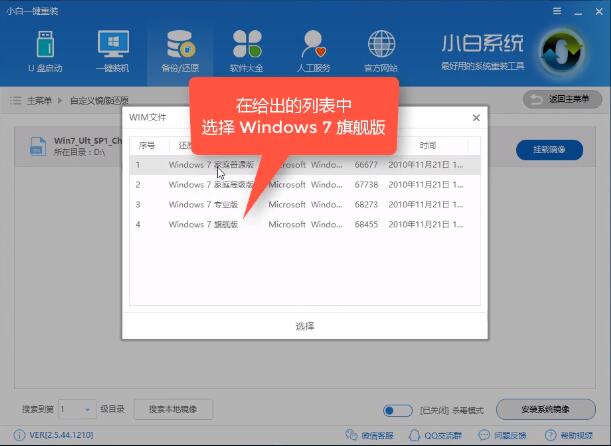The width and height of the screenshot is (611, 446).
Task: Open 软件大全 clover icon
Action: click(247, 49)
